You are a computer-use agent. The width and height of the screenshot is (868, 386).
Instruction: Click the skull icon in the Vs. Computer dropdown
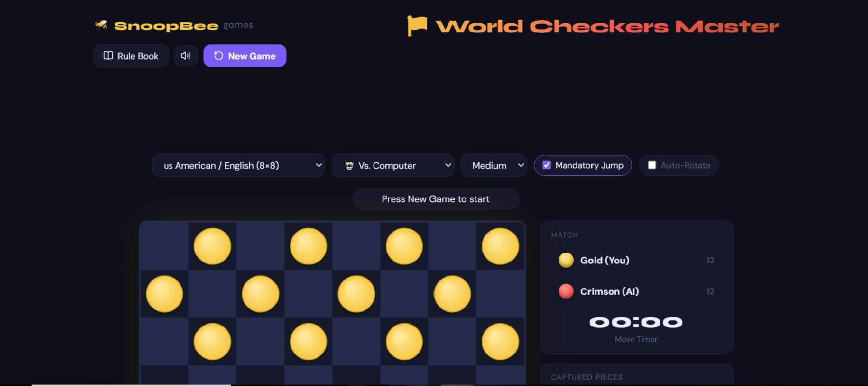pyautogui.click(x=349, y=165)
